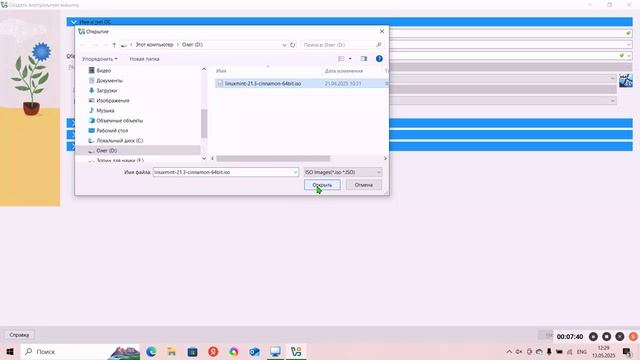
Task: Open Microsoft Edge from the taskbar
Action: click(151, 351)
